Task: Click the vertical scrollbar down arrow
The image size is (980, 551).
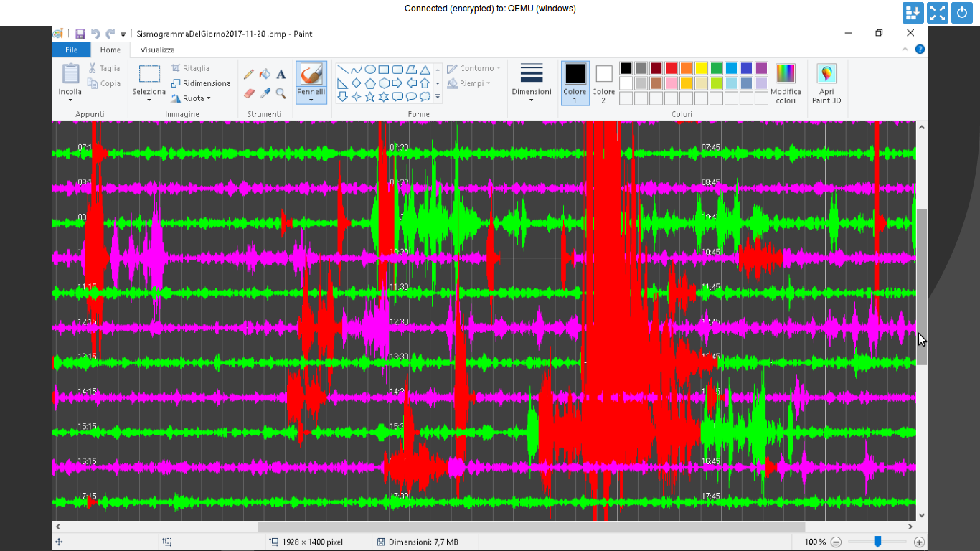Action: point(921,515)
